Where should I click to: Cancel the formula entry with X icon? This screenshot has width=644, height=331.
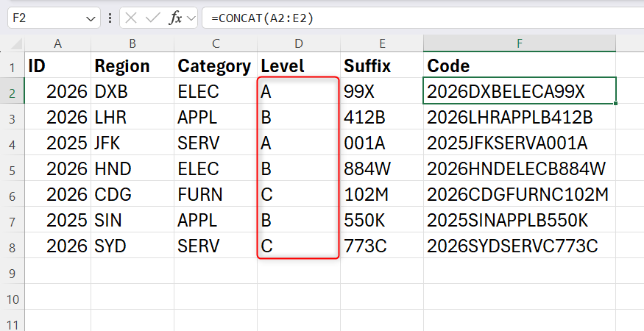click(131, 18)
